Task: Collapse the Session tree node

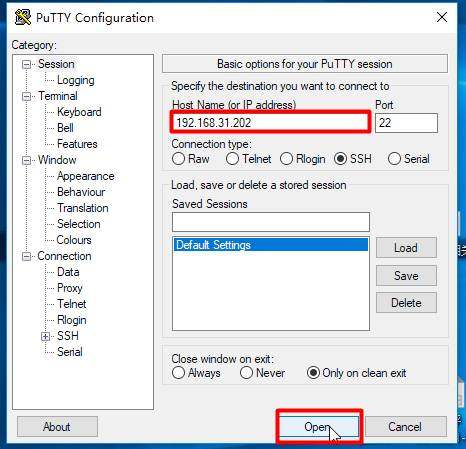Action: [26, 64]
